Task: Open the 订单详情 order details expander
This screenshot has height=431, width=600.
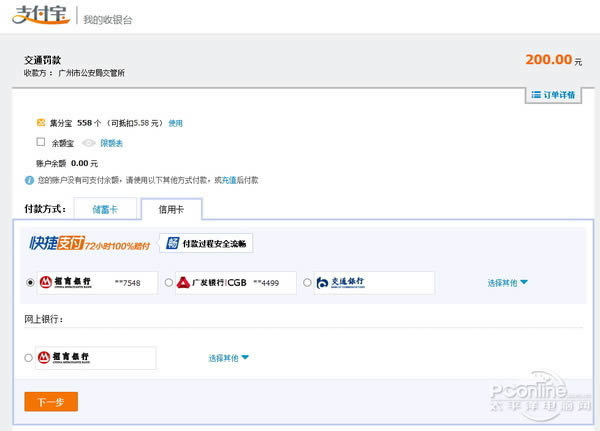Action: point(552,95)
